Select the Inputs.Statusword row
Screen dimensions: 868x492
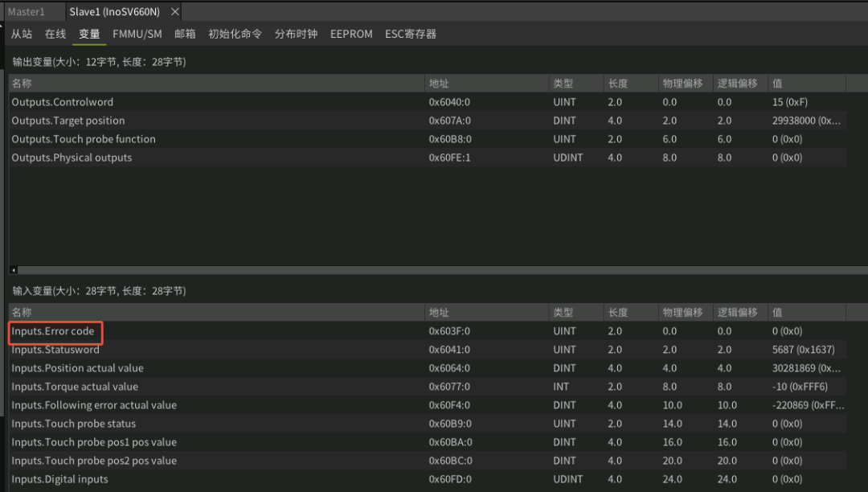coord(428,350)
